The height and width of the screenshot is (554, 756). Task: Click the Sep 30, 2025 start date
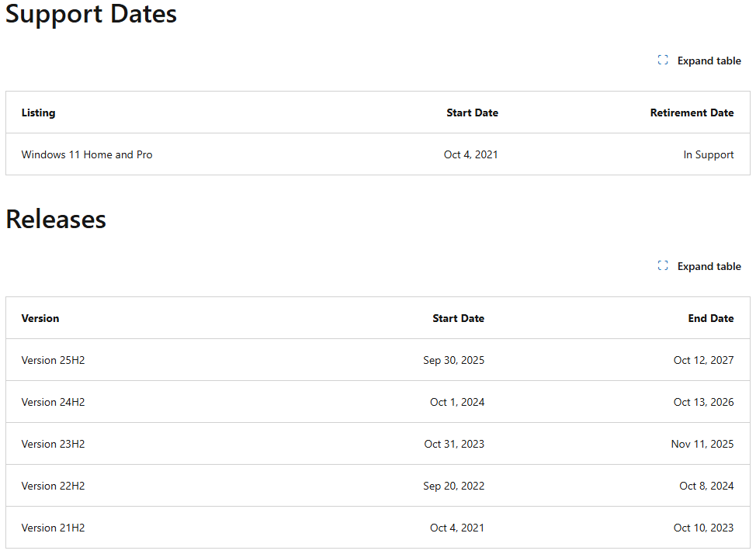[453, 360]
